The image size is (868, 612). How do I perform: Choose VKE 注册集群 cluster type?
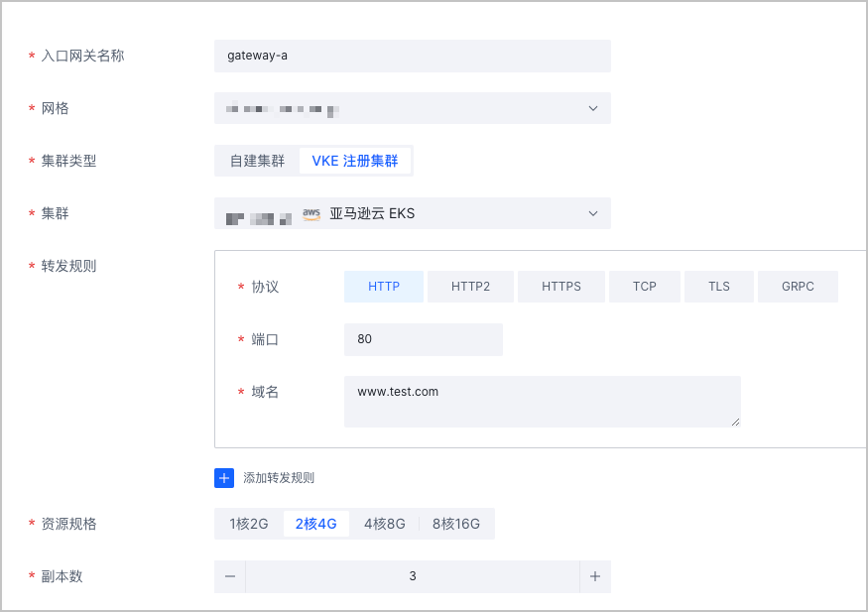355,161
